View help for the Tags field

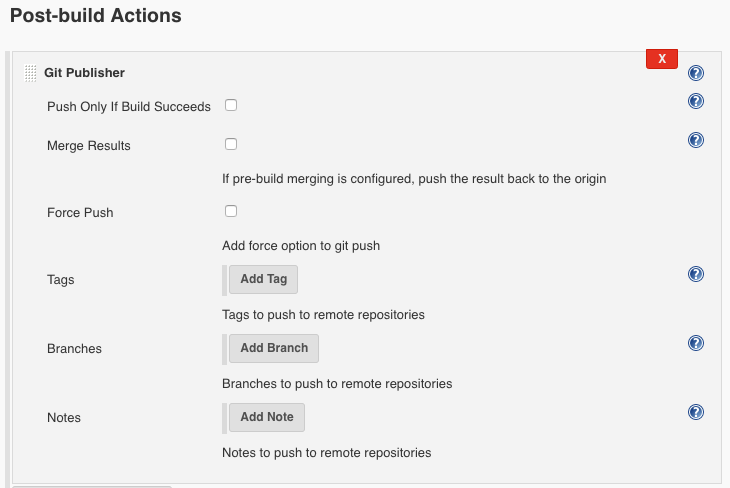tap(696, 274)
